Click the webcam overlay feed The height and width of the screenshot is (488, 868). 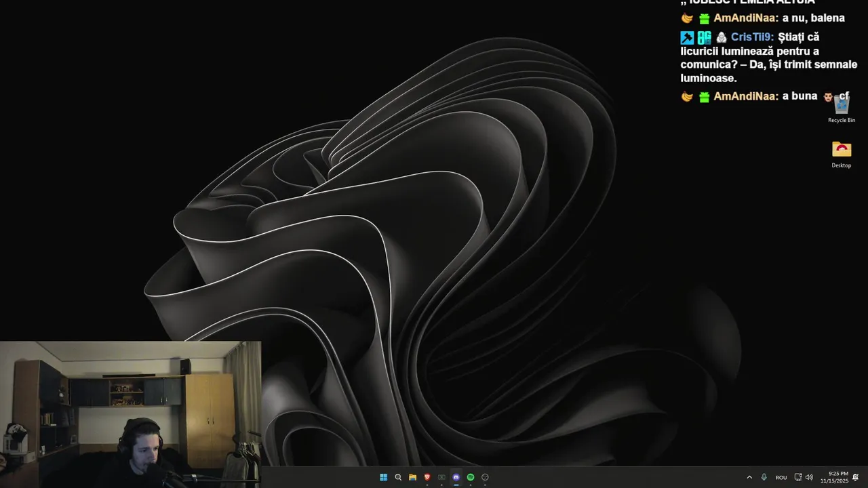[x=130, y=414]
